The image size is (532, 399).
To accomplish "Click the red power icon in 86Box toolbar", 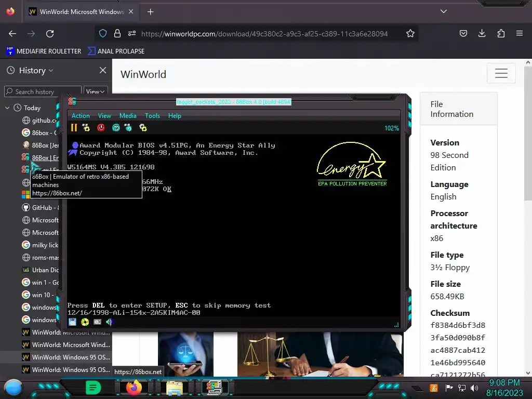I will [x=101, y=128].
